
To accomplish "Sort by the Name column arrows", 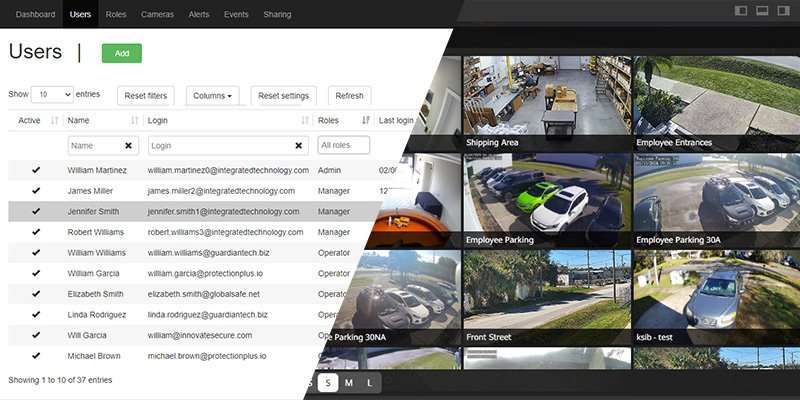I will pyautogui.click(x=135, y=121).
